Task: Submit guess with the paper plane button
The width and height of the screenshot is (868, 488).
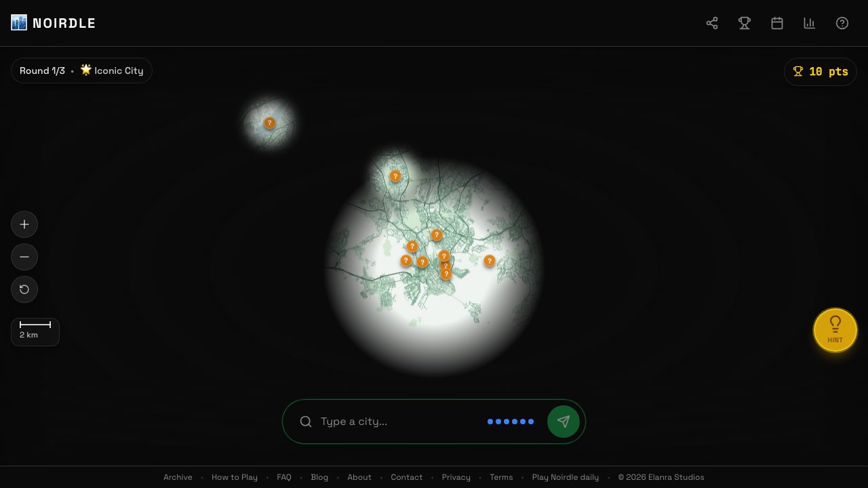Action: pos(564,422)
